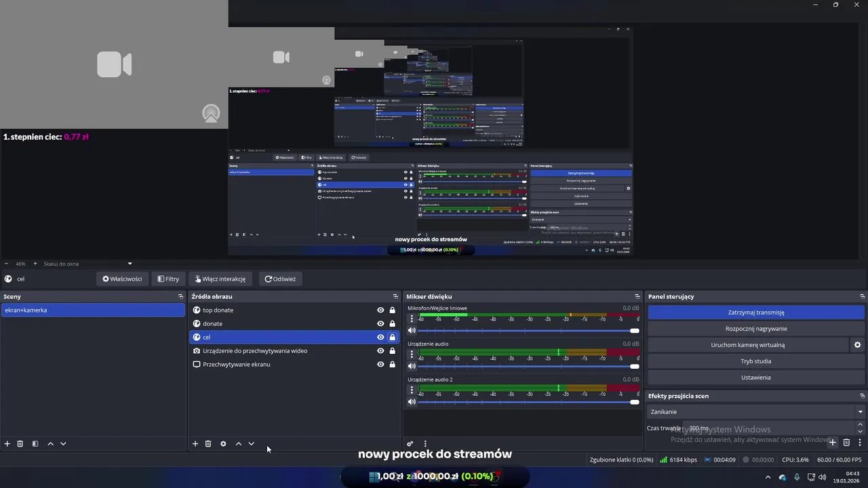Undock the Panel sterujący with its float icon

pyautogui.click(x=863, y=296)
